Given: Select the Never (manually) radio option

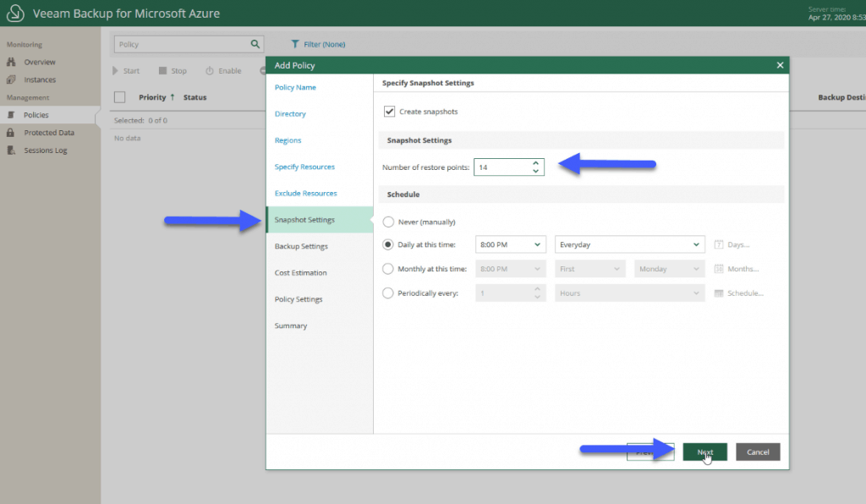Looking at the screenshot, I should (x=388, y=222).
